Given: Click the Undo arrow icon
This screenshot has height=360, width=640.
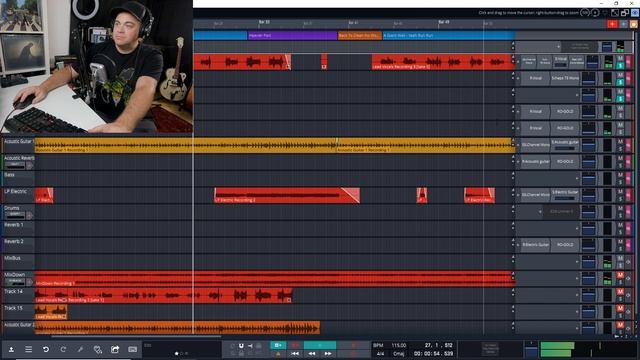Looking at the screenshot, I should pyautogui.click(x=46, y=349).
